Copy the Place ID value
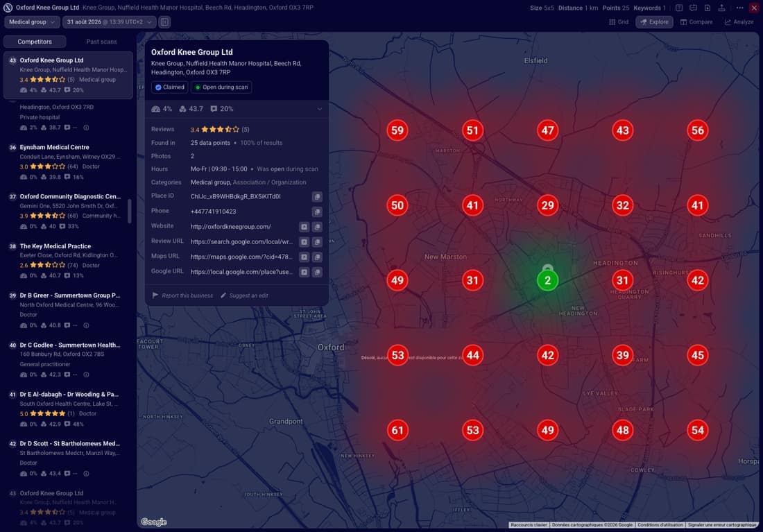 click(x=317, y=197)
